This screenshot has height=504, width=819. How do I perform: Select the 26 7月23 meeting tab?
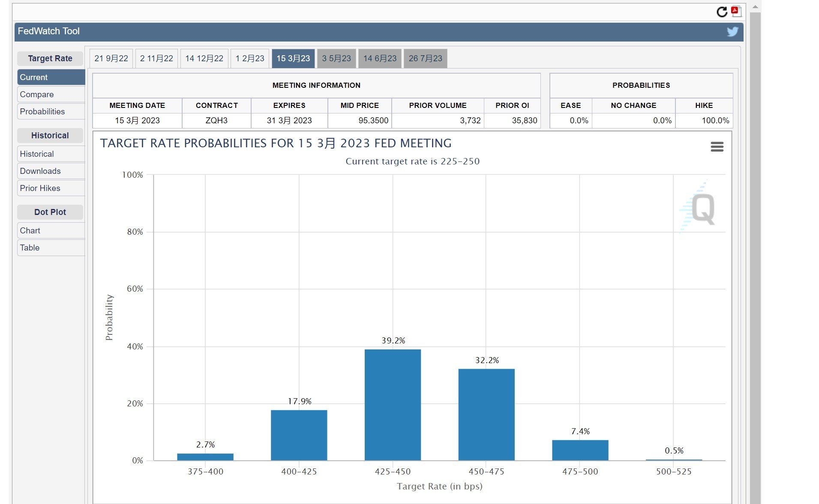(x=426, y=59)
